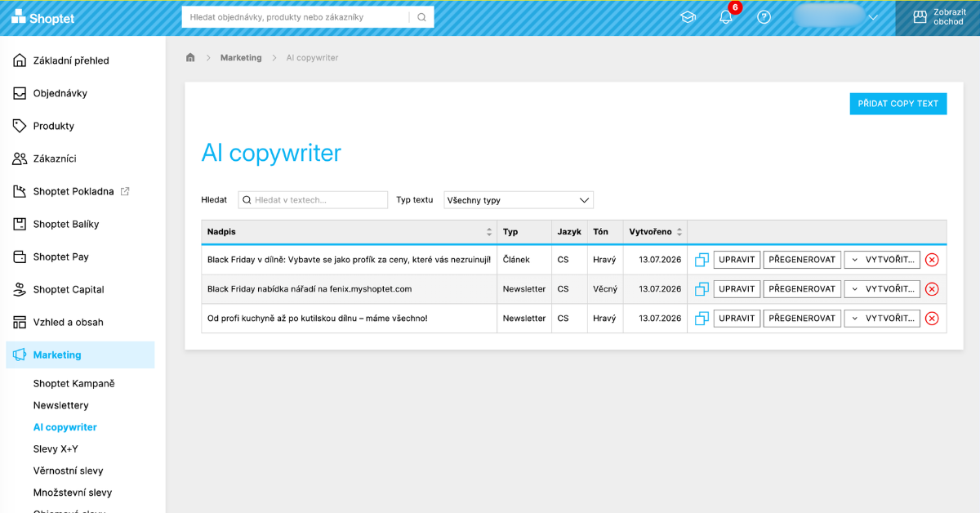Viewport: 980px width, 513px height.
Task: Delete the Od profi kuchyně row
Action: [932, 319]
